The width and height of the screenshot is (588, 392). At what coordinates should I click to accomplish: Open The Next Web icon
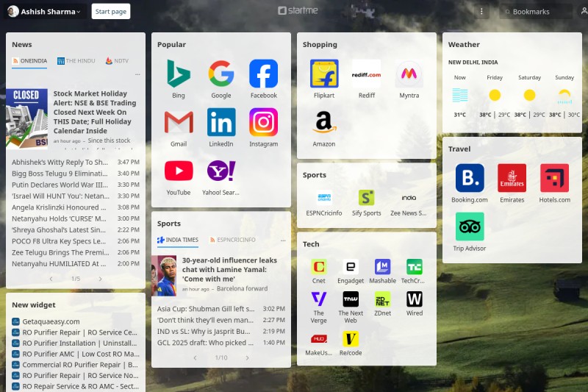(x=351, y=299)
